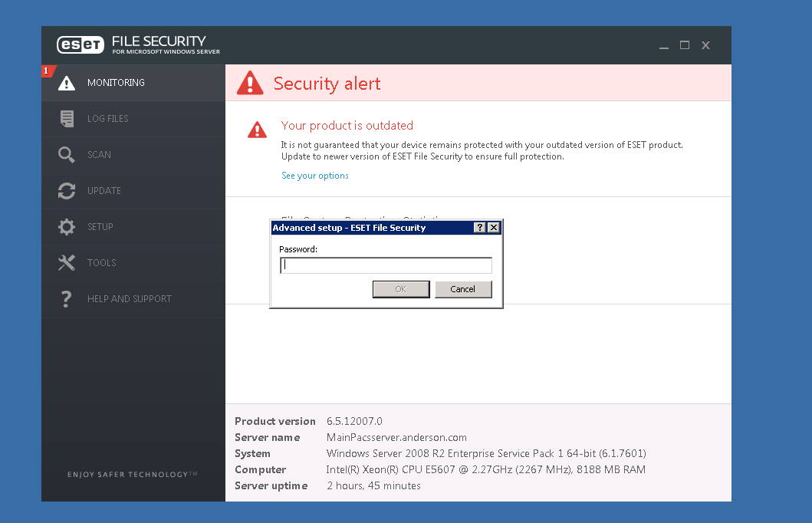Viewport: 812px width, 523px height.
Task: Click the Tools wrench icon
Action: pyautogui.click(x=66, y=262)
